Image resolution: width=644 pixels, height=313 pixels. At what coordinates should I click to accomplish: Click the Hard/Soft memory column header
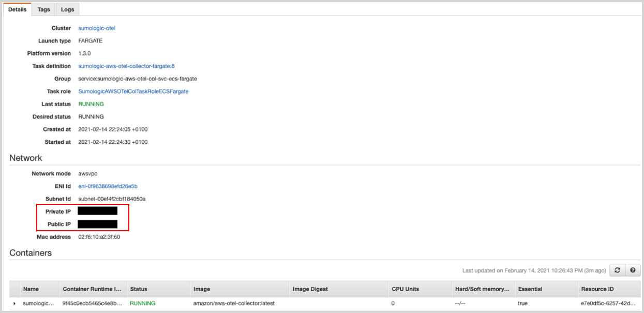point(482,289)
